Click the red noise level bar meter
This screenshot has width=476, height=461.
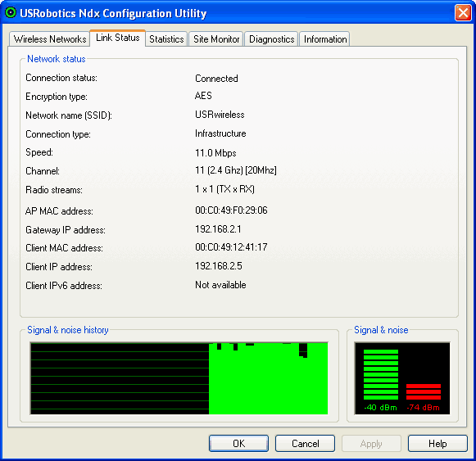[x=424, y=391]
